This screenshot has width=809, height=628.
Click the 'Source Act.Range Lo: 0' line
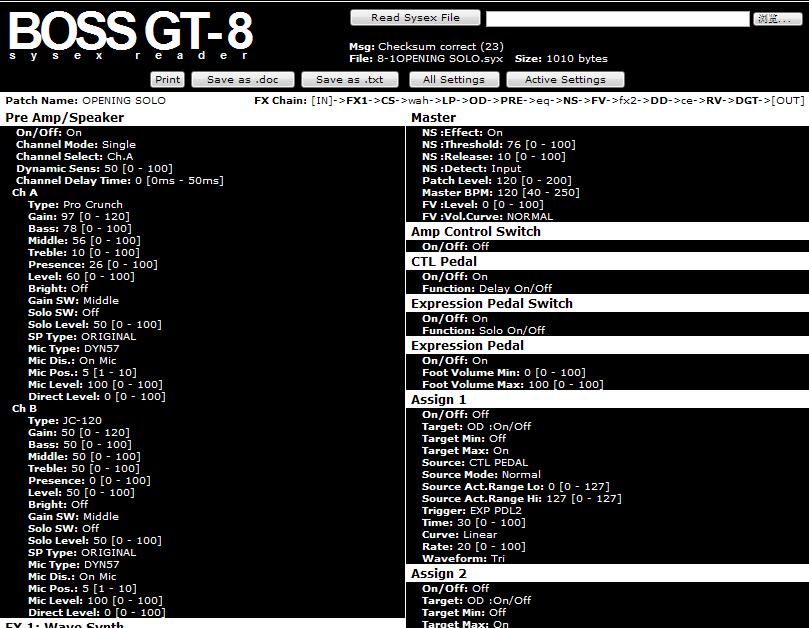click(x=515, y=487)
